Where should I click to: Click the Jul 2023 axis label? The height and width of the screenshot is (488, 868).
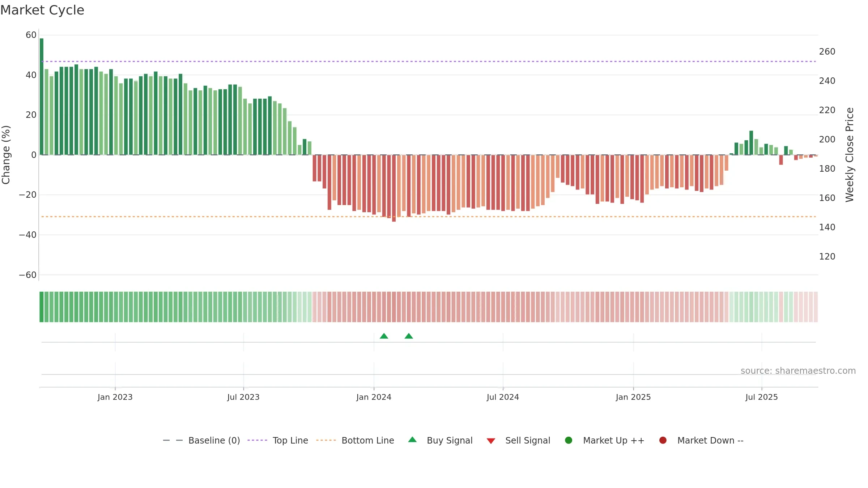(x=243, y=397)
